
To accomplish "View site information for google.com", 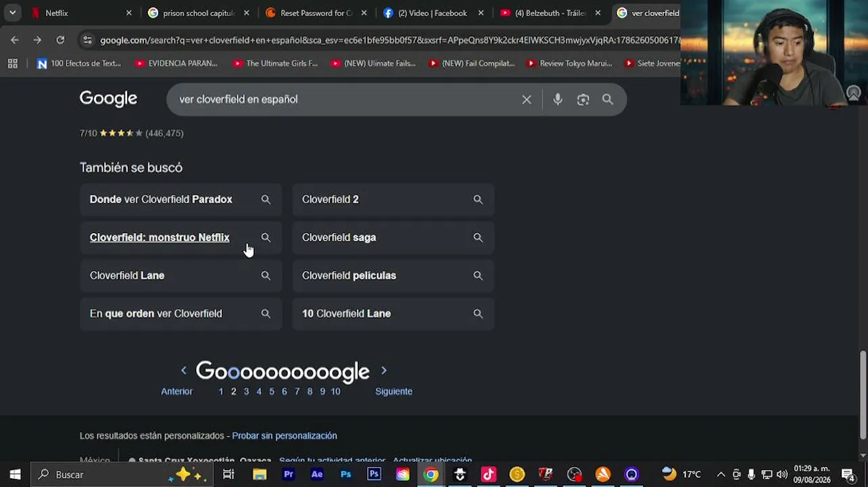I will 87,40.
